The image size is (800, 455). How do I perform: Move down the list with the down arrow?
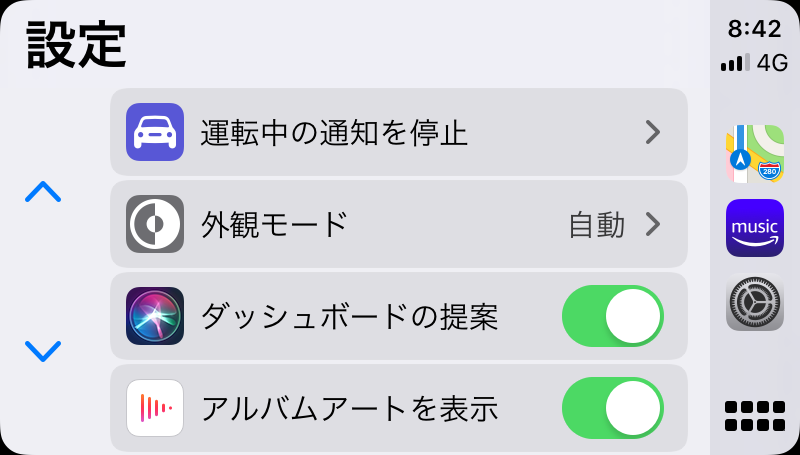(43, 351)
